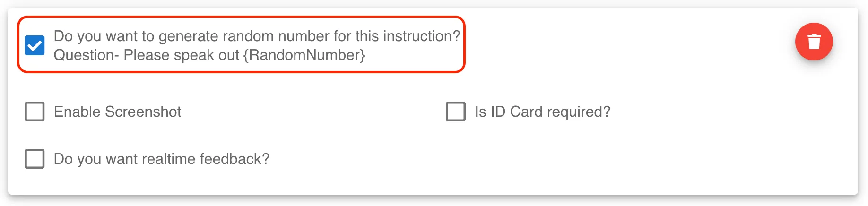Select the {RandomNumber} placeholder text

[x=304, y=55]
